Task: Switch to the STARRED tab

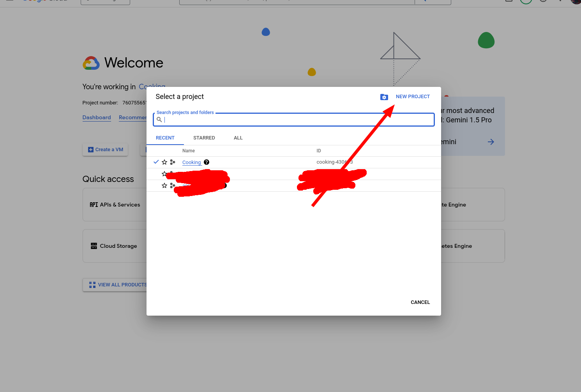Action: 204,138
